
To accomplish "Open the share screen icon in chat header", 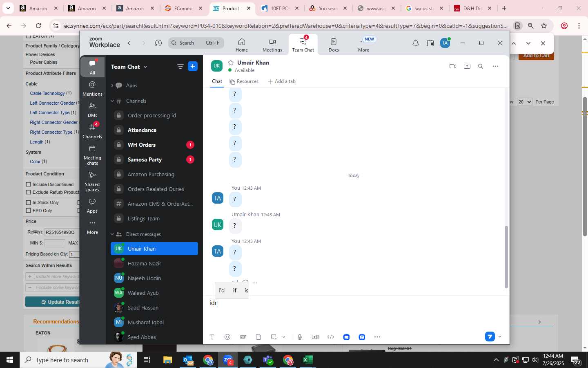I will tap(467, 66).
